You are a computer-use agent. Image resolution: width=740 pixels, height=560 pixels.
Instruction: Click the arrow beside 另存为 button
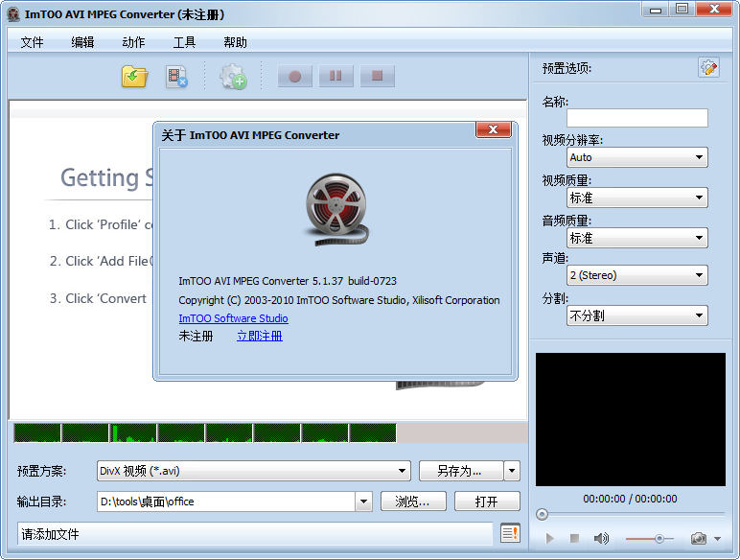click(x=512, y=471)
